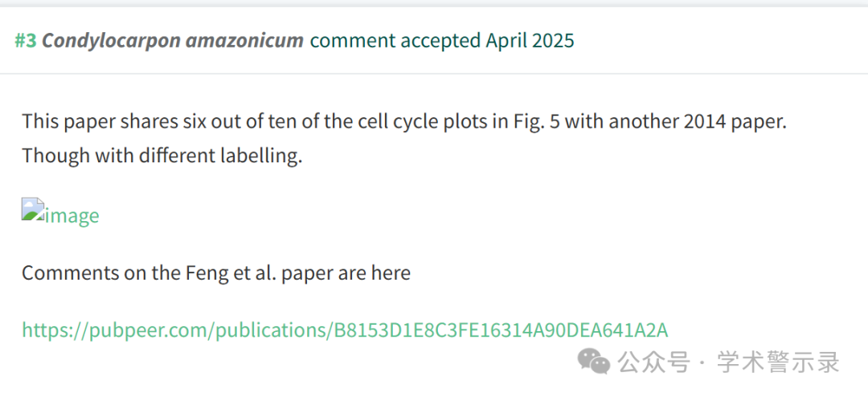Click 'comment accepted April 2025' status text

(x=442, y=40)
